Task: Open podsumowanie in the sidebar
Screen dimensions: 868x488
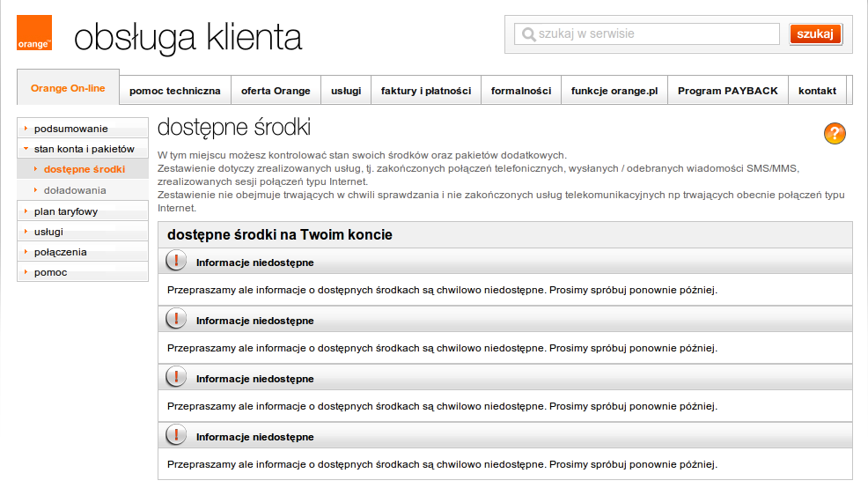Action: click(x=83, y=128)
